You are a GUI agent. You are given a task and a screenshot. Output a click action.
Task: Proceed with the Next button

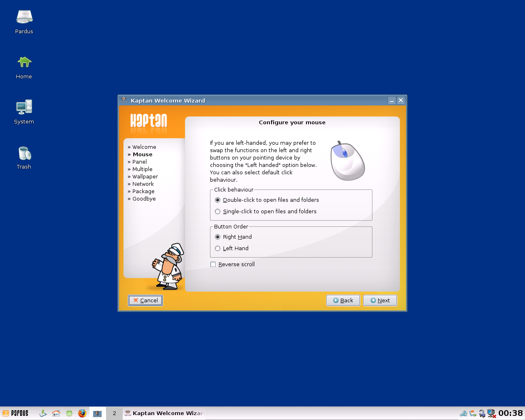pyautogui.click(x=380, y=300)
